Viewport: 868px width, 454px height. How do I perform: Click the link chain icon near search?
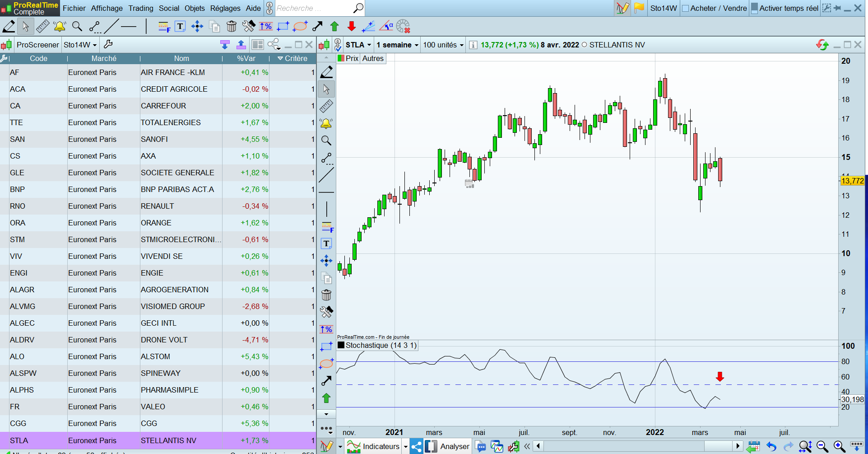(x=269, y=8)
